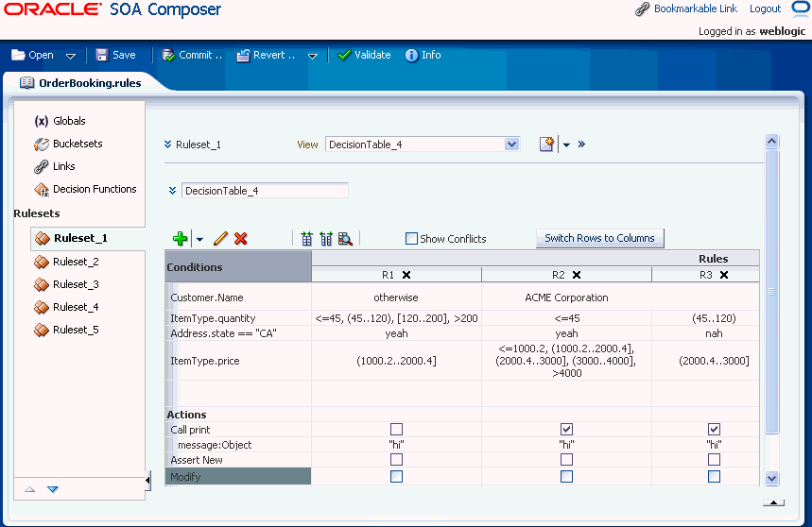Viewport: 812px width, 527px height.
Task: Delete rule R2 with its X
Action: [x=577, y=275]
